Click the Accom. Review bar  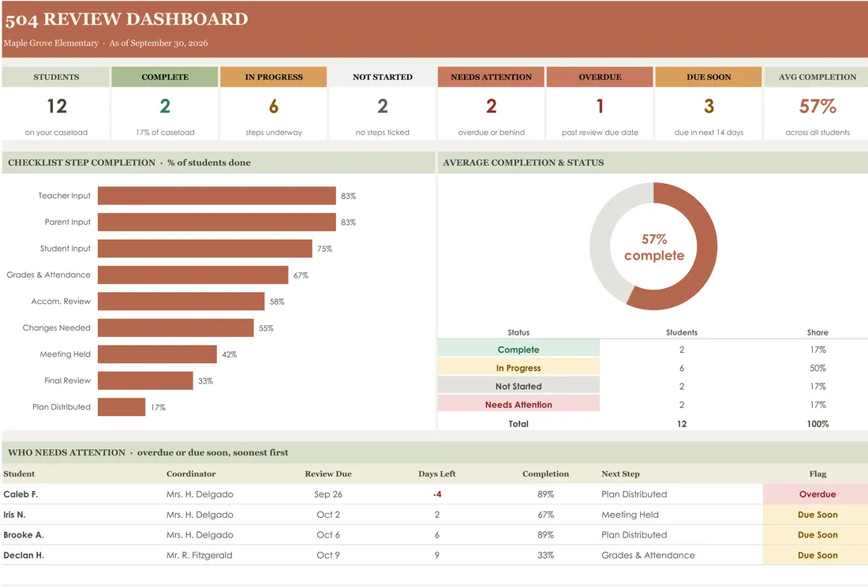pos(181,301)
